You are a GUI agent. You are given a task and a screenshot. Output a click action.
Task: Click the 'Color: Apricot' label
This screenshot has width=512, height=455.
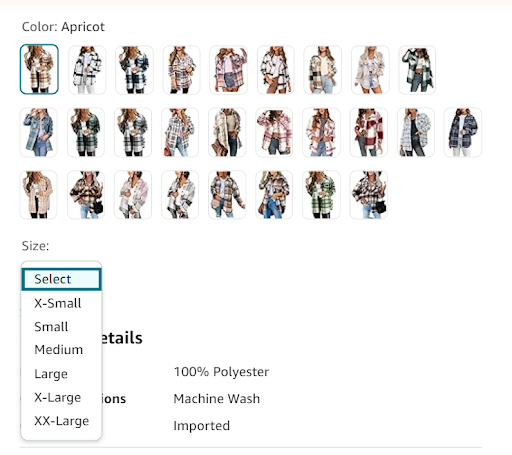(63, 27)
